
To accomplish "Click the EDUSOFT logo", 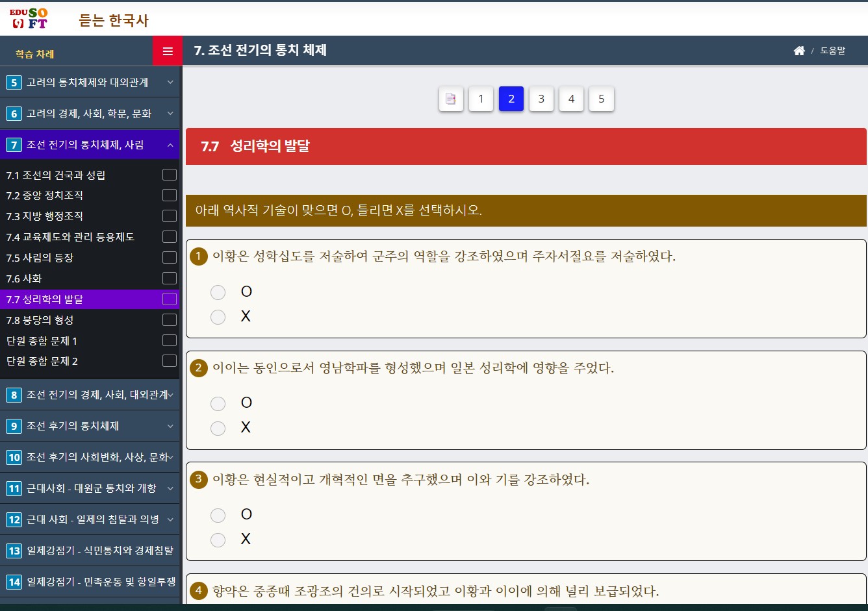I will [28, 19].
